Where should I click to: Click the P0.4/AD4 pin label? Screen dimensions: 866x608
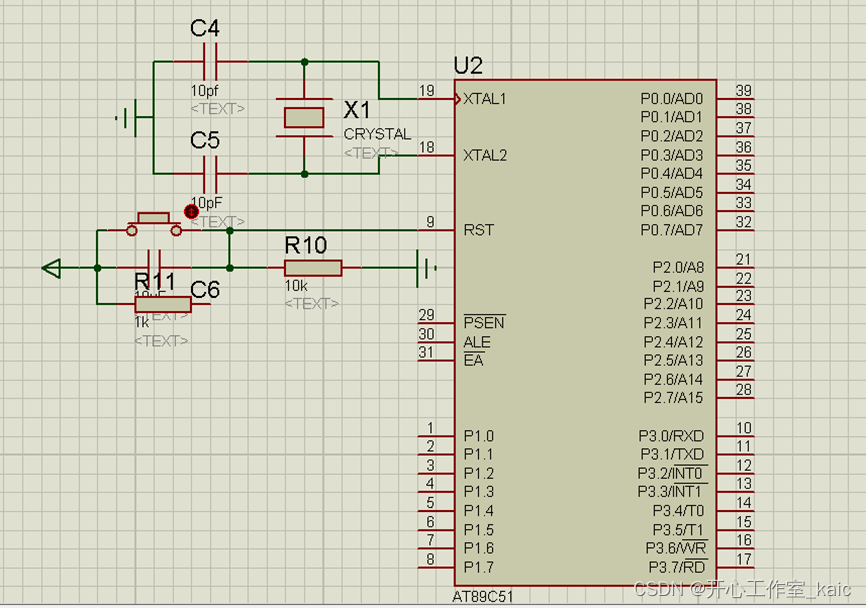point(672,174)
